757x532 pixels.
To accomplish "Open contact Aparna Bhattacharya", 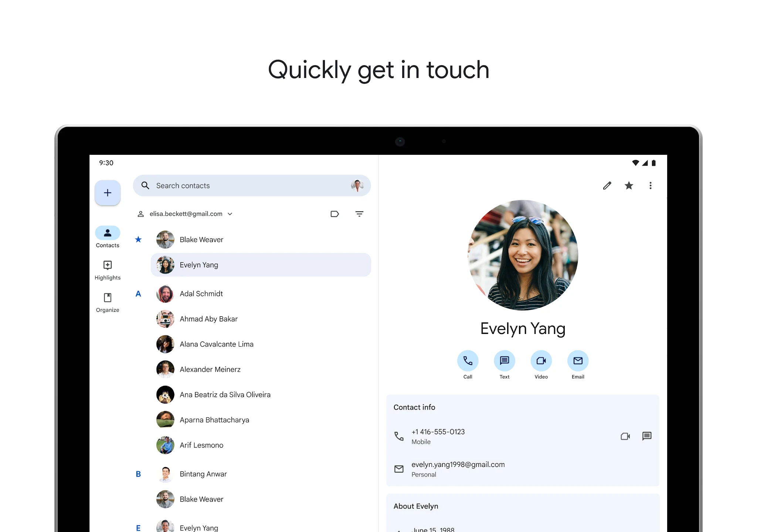I will click(261, 420).
